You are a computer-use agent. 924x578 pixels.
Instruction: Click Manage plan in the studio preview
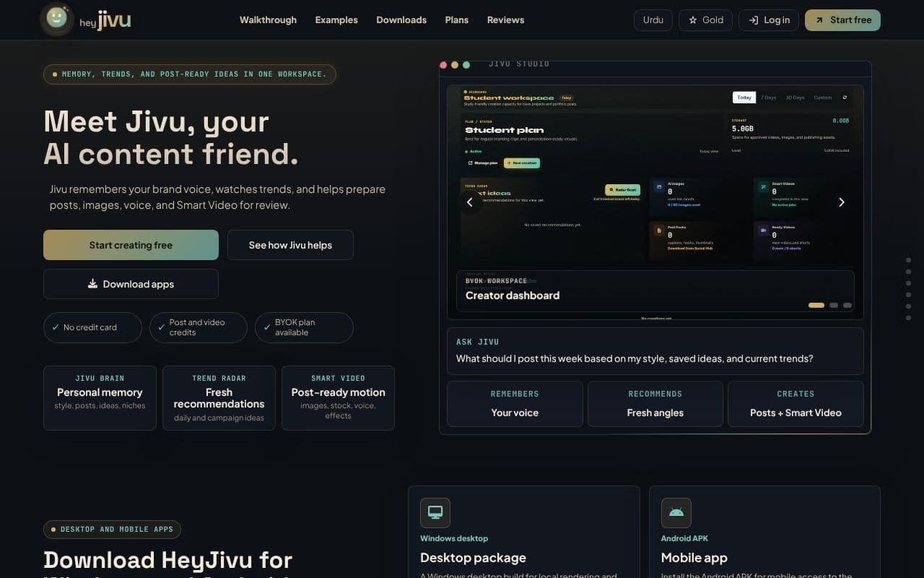point(482,163)
